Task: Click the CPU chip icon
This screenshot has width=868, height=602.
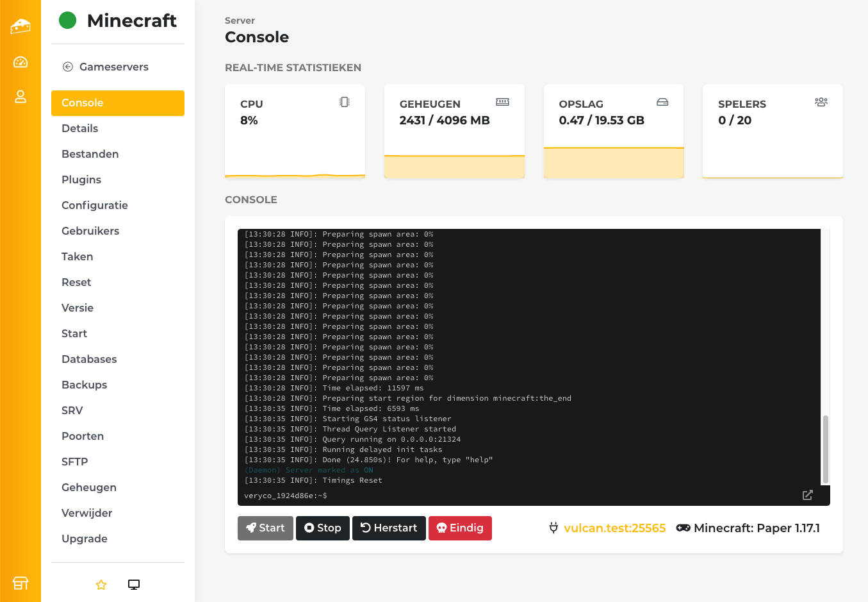Action: [x=345, y=102]
